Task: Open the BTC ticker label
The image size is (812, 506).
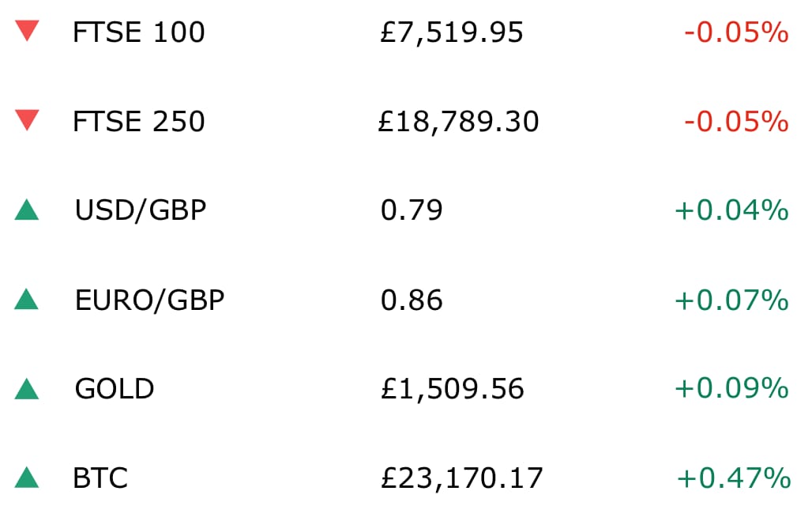Action: click(x=100, y=478)
